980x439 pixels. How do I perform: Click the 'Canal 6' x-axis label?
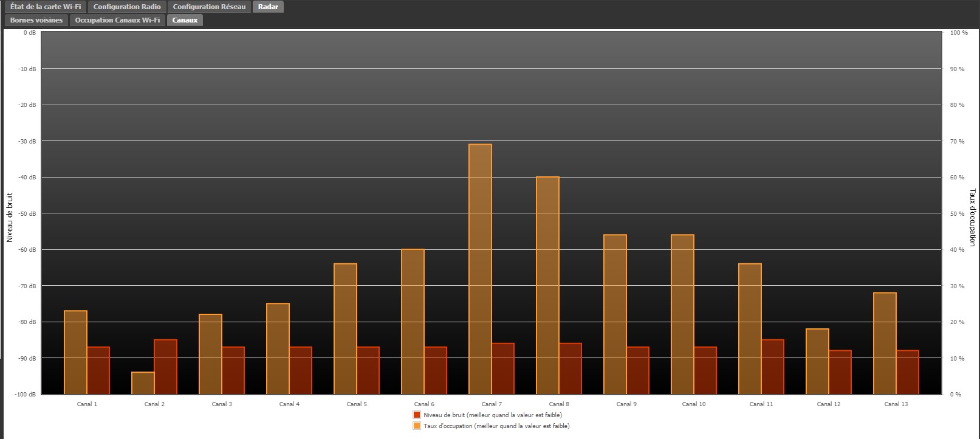point(424,404)
